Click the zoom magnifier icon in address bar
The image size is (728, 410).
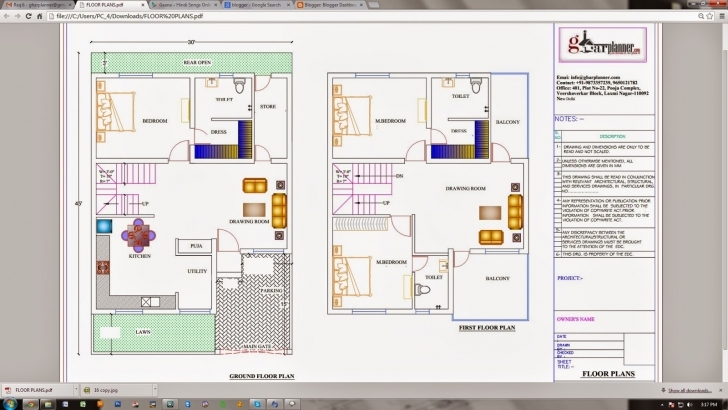click(x=701, y=16)
